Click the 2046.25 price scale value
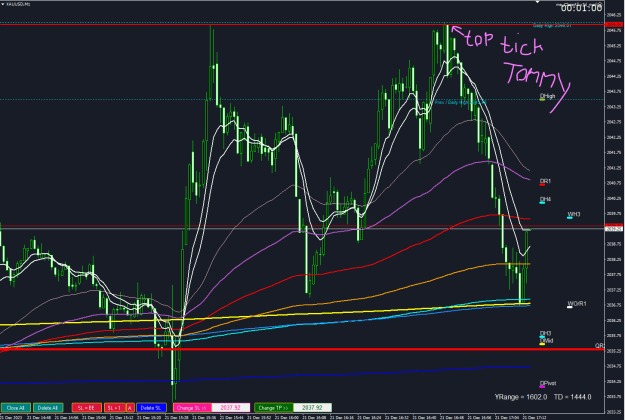 [614, 15]
